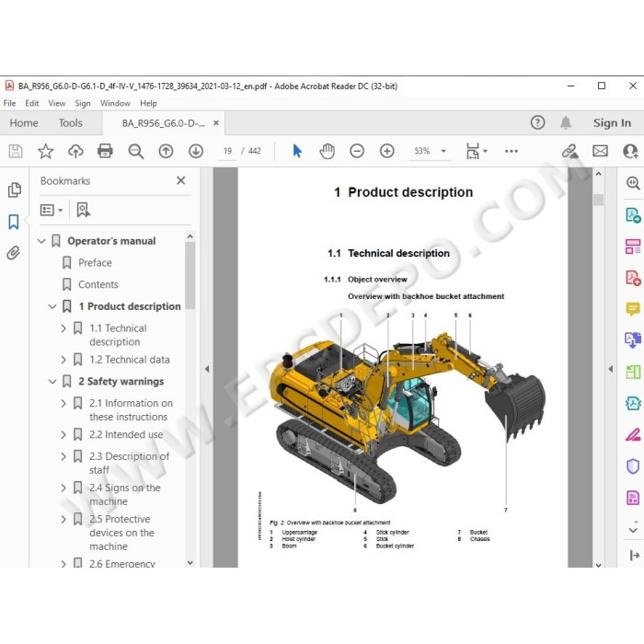
Task: Activate the Selection arrow tool
Action: click(x=297, y=151)
